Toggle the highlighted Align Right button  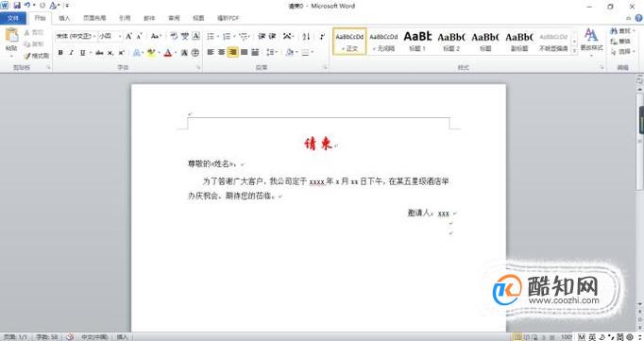click(232, 52)
